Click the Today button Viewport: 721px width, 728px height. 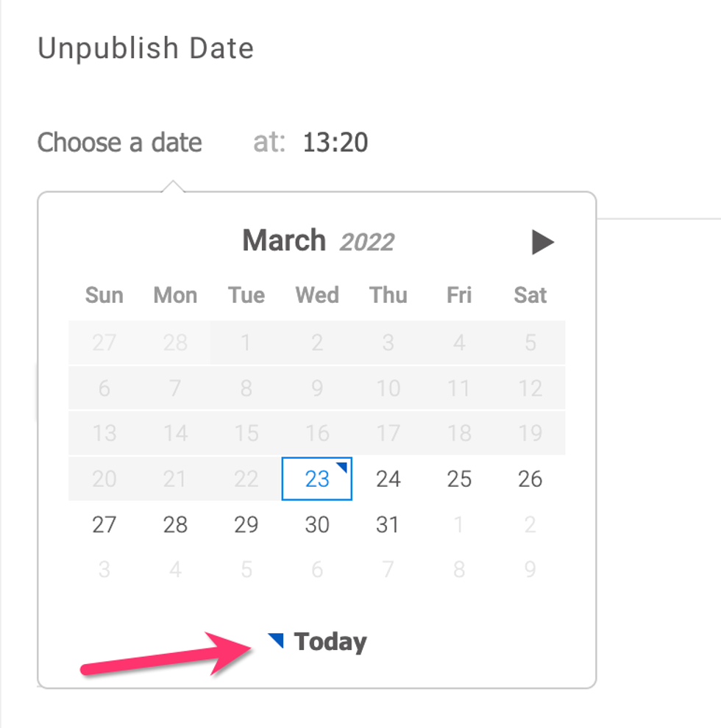(x=330, y=642)
